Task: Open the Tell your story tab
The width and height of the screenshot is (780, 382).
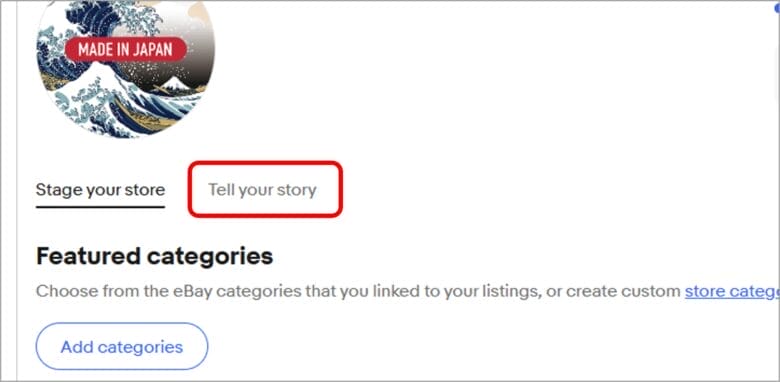Action: pyautogui.click(x=262, y=190)
